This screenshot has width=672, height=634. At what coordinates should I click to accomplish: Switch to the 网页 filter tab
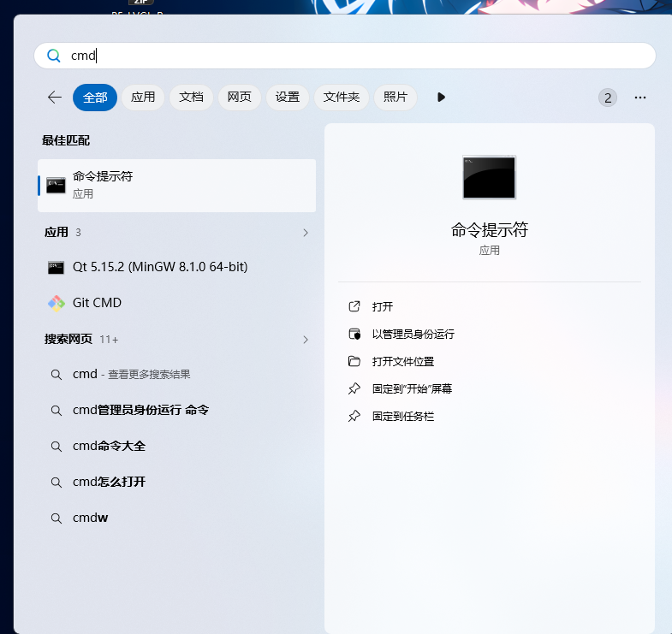pos(239,98)
